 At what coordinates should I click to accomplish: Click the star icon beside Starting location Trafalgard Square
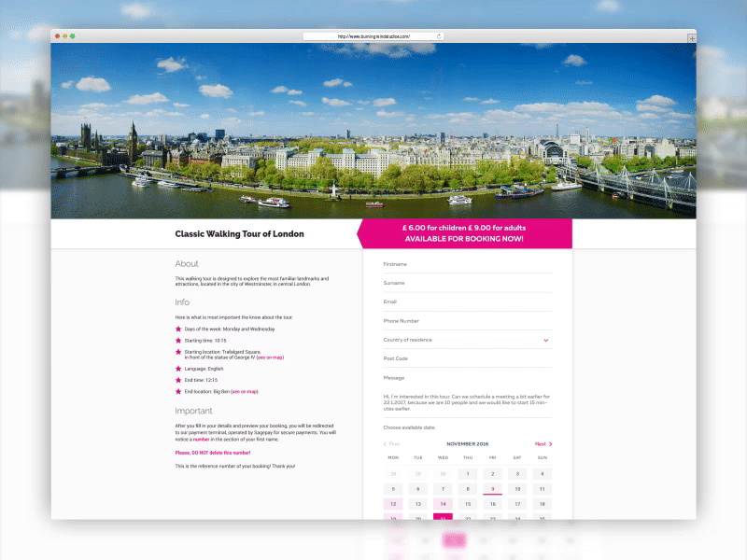tap(178, 352)
